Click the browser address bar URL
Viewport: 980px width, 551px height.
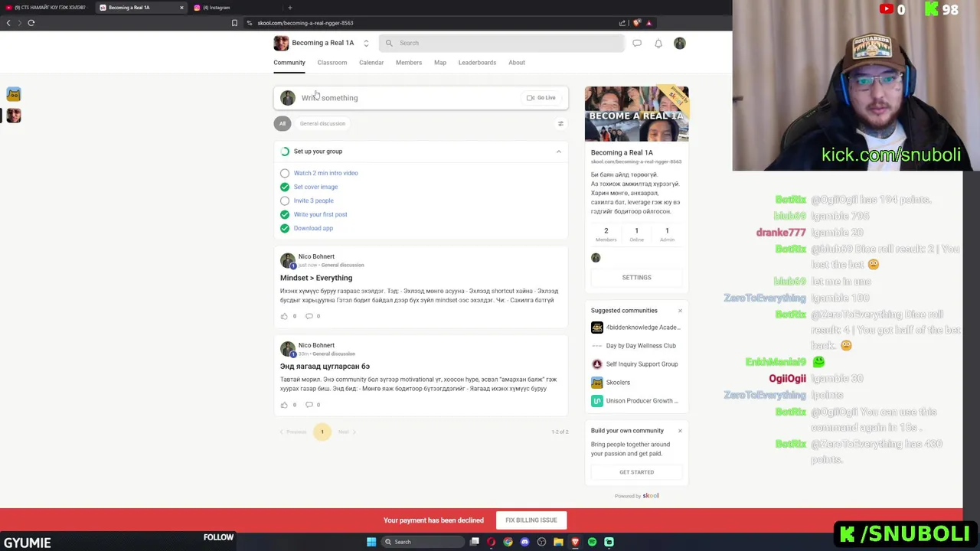305,23
